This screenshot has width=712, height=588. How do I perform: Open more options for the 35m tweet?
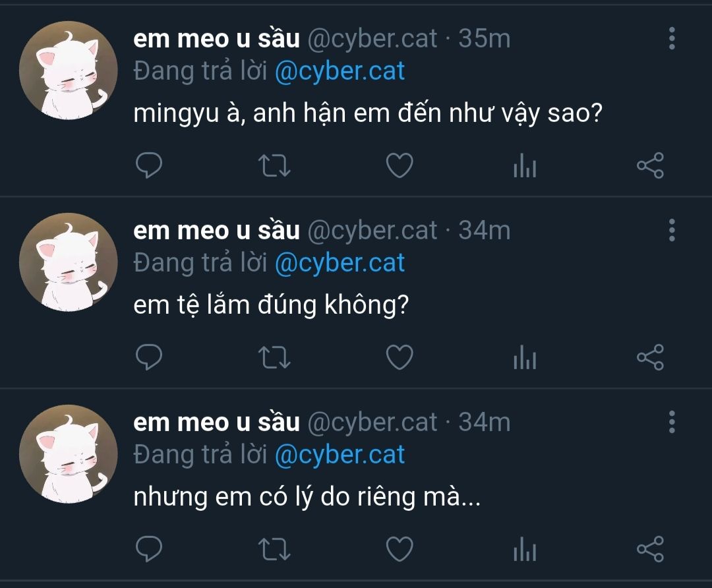672,39
